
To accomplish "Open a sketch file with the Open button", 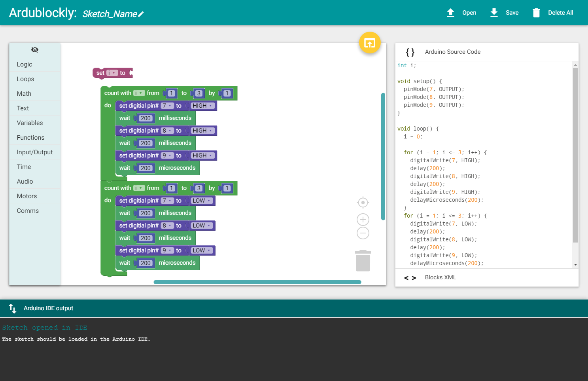I will pos(461,13).
